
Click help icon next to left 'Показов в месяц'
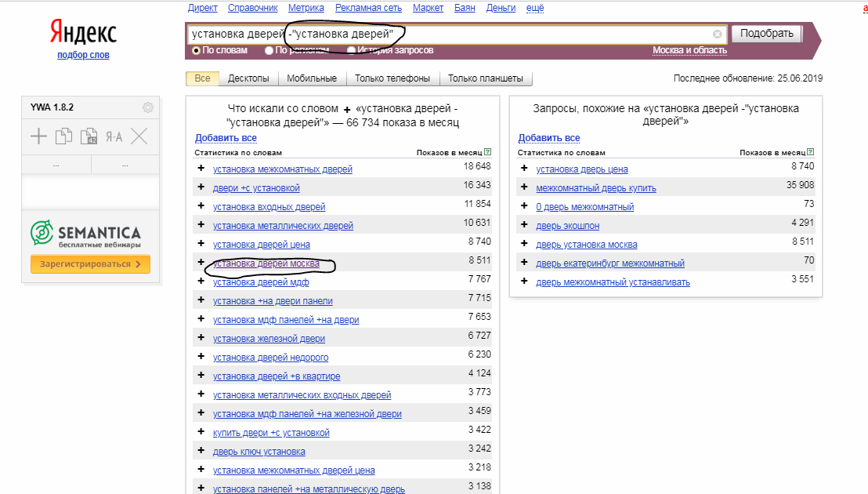point(488,152)
